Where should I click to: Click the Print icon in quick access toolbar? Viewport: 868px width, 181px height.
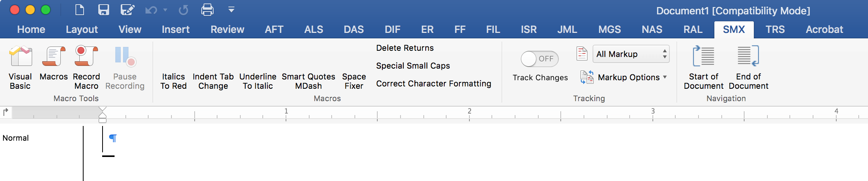point(207,10)
